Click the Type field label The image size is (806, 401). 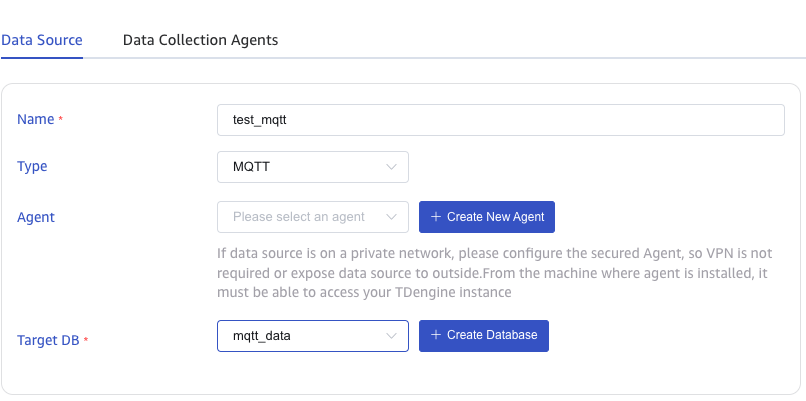[x=33, y=167]
